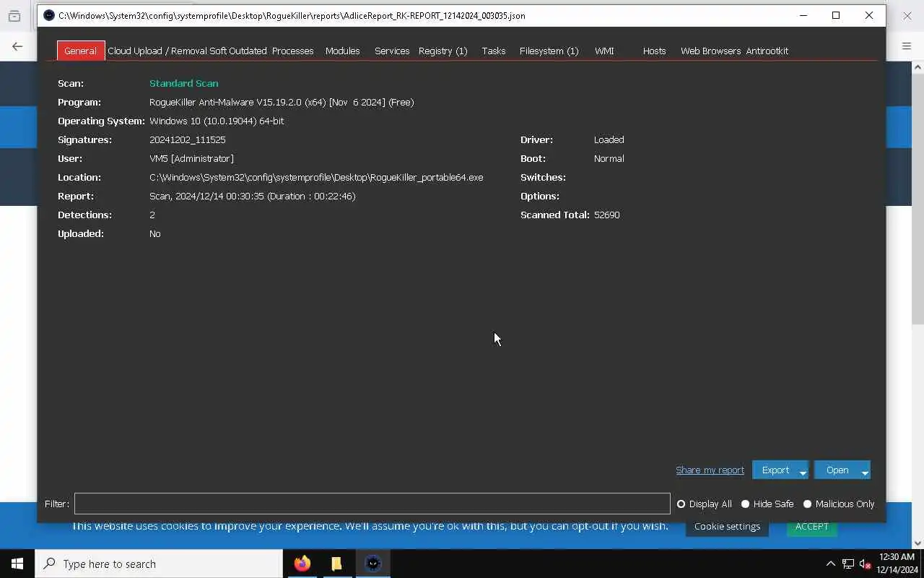Viewport: 924px width, 578px height.
Task: Click the network tray icon
Action: coord(848,564)
